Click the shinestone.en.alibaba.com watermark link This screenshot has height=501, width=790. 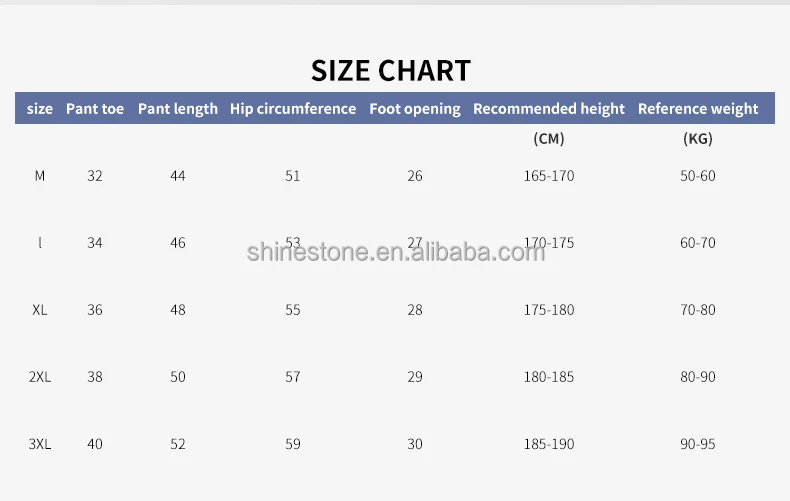click(x=396, y=251)
